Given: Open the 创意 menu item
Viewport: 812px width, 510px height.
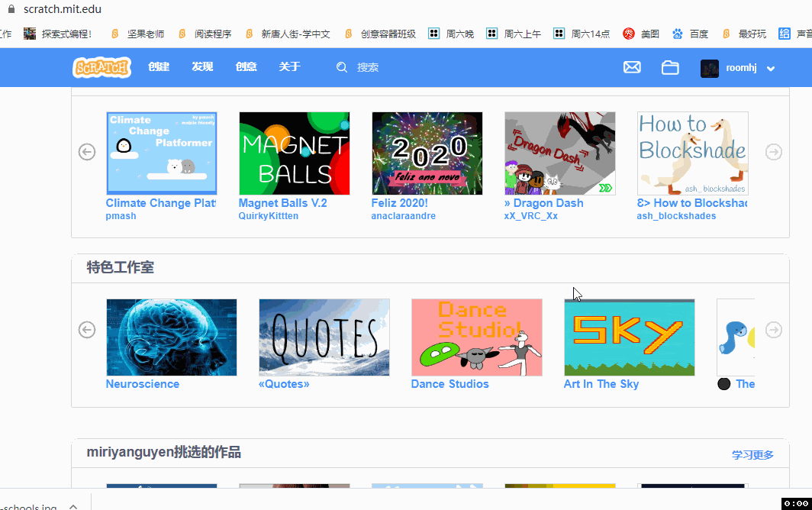Looking at the screenshot, I should tap(246, 67).
